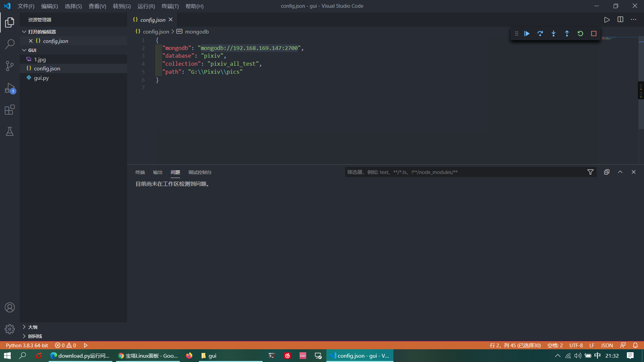This screenshot has width=644, height=362.
Task: Toggle the problems filter funnel icon
Action: tap(590, 172)
